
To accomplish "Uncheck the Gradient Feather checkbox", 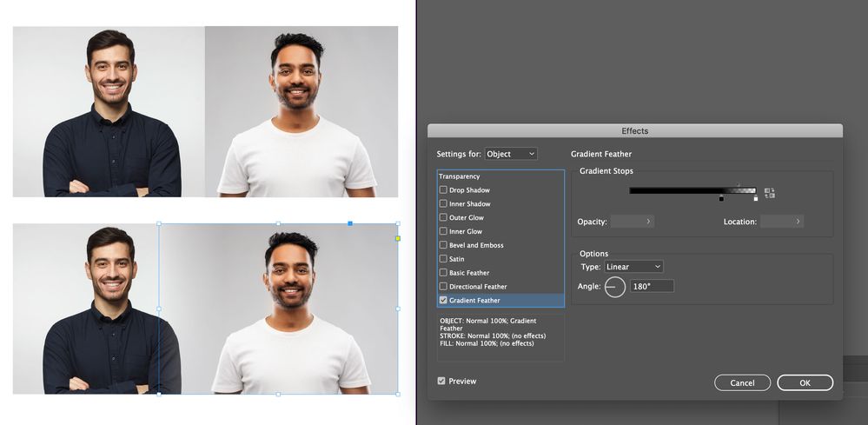I will 443,300.
